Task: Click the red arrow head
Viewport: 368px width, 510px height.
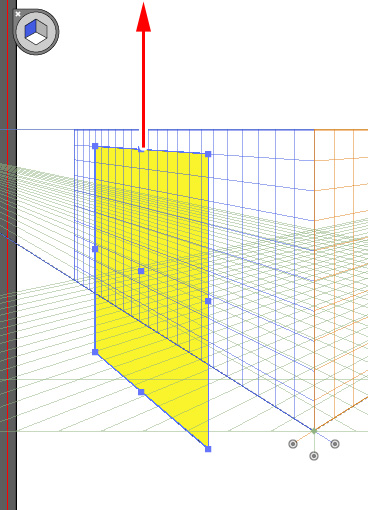Action: [x=144, y=17]
